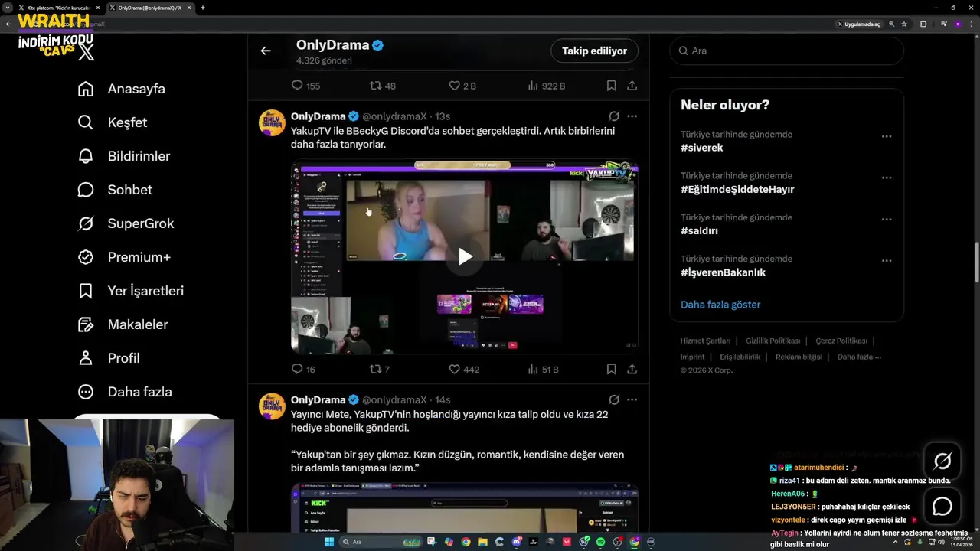Open the browser tab search dropdown
The width and height of the screenshot is (980, 551).
[7, 8]
